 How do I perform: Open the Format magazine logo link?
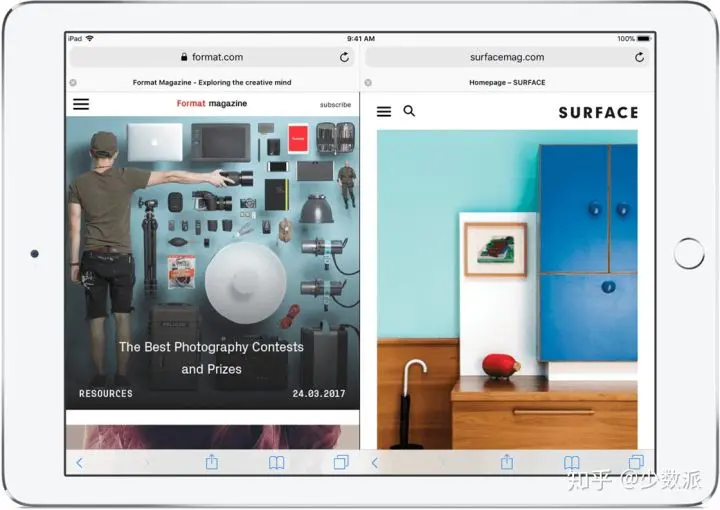[212, 103]
